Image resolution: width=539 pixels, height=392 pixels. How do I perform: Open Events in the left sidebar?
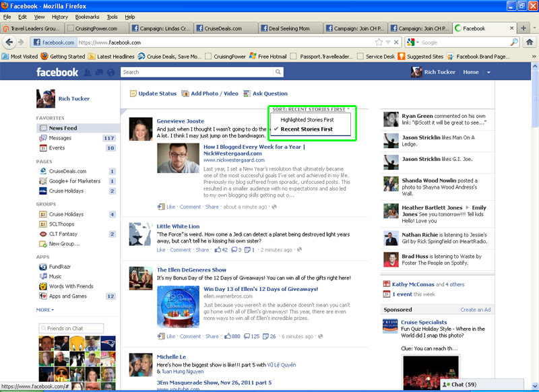tap(57, 148)
